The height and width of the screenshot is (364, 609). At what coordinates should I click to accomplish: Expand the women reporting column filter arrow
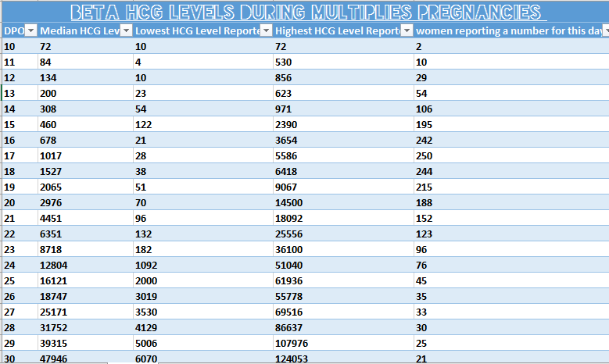(x=603, y=30)
